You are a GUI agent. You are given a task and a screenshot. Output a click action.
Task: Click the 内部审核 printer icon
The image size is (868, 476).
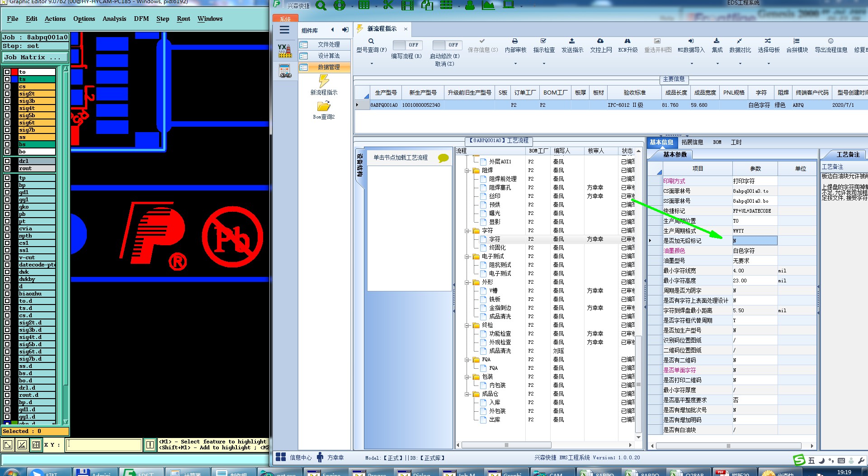(x=515, y=41)
